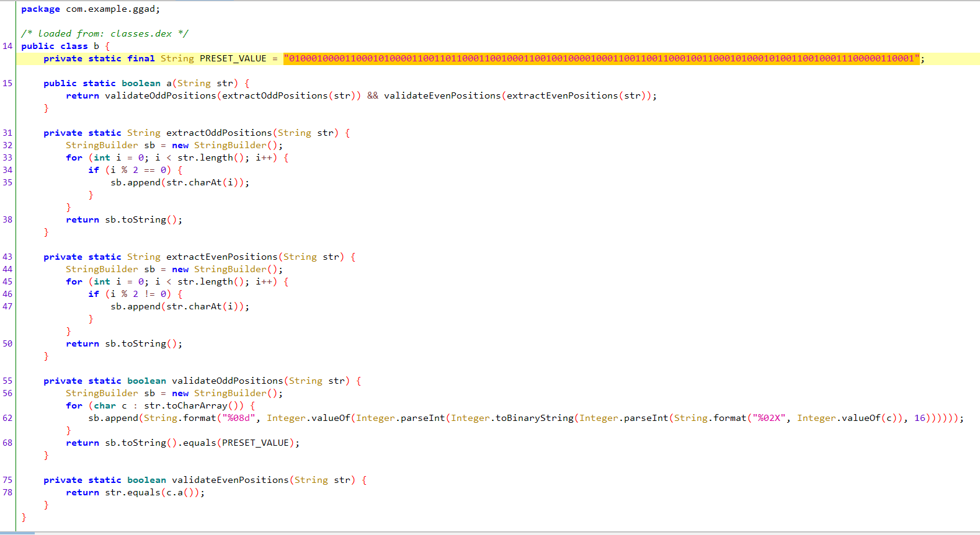Click line number 78 in the gutter

[7, 493]
